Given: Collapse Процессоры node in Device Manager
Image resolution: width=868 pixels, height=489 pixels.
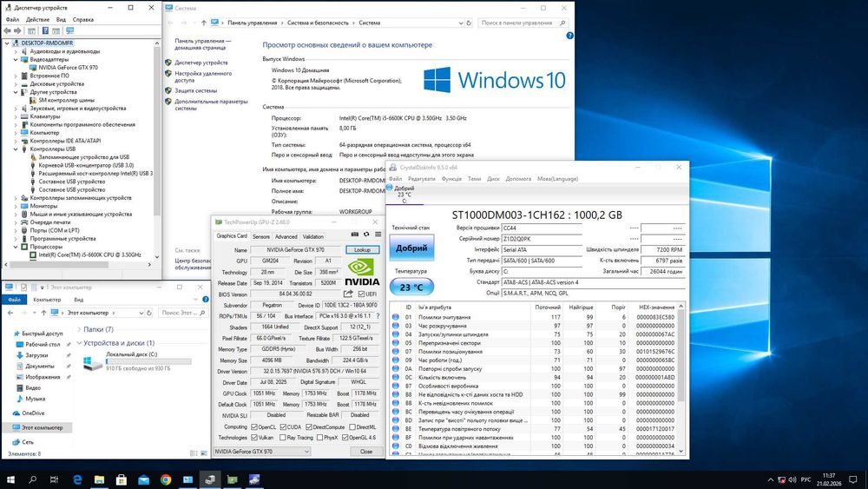Looking at the screenshot, I should 16,247.
